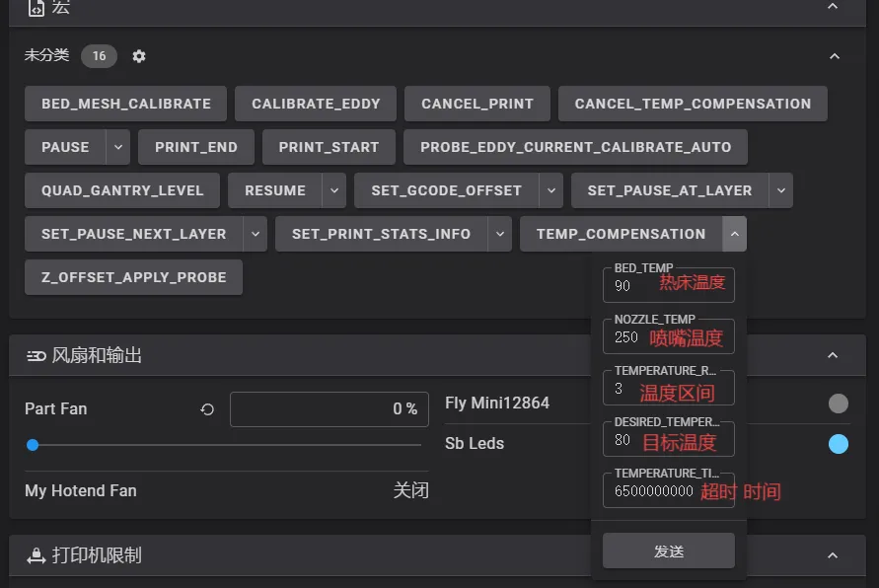Collapse the 未分类 macro group

click(835, 56)
